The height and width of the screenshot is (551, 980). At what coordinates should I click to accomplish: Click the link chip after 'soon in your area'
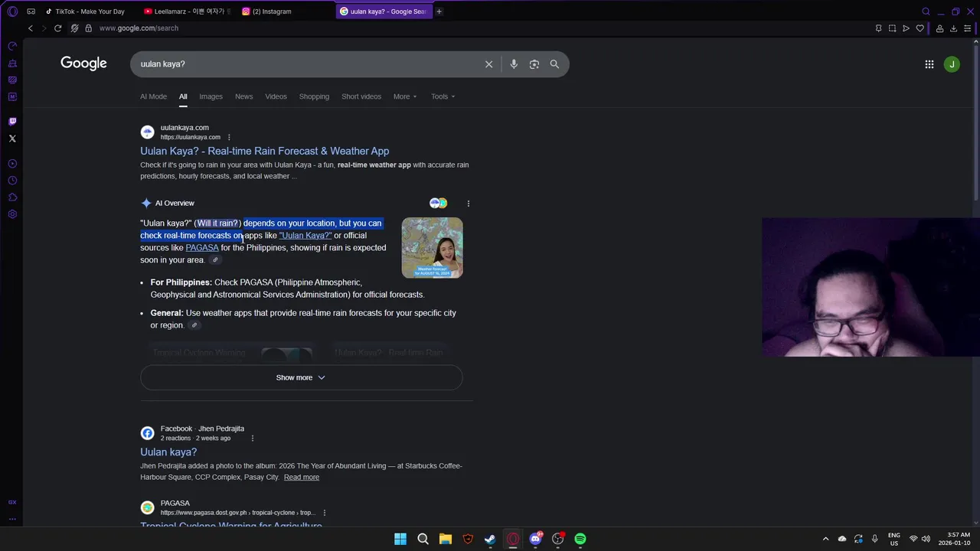click(215, 260)
